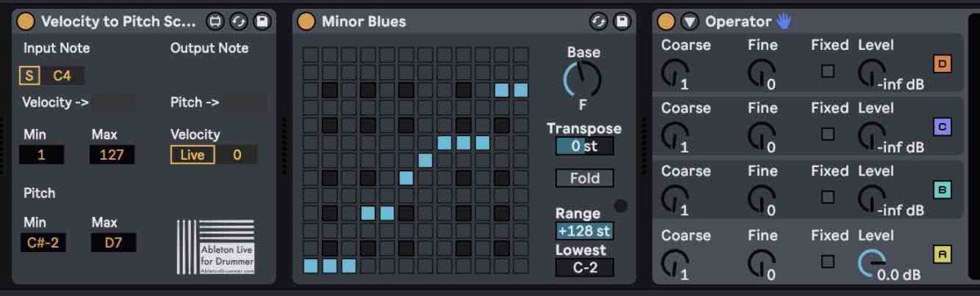980x296 pixels.
Task: Click the Range +128 st field
Action: 585,231
